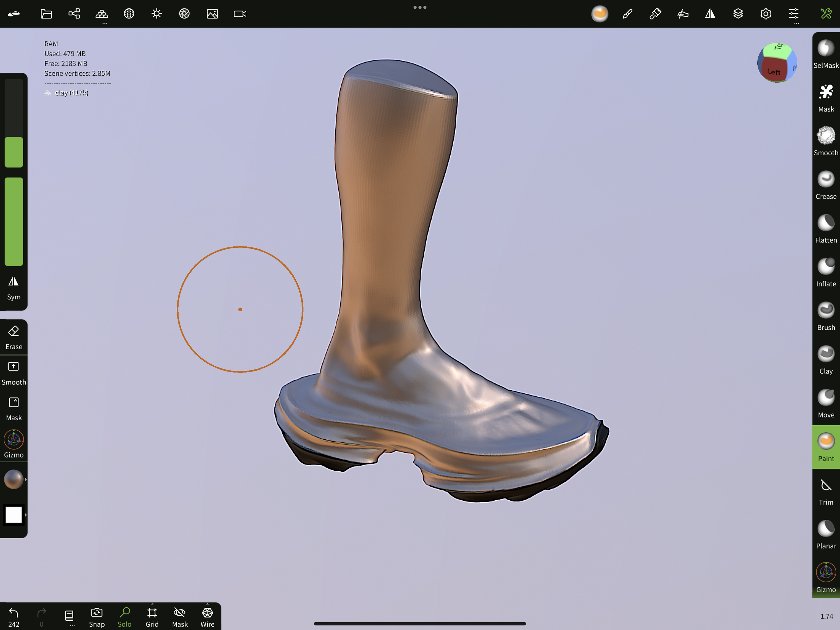The height and width of the screenshot is (630, 840).
Task: Click the white paint color swatch
Action: tap(13, 515)
